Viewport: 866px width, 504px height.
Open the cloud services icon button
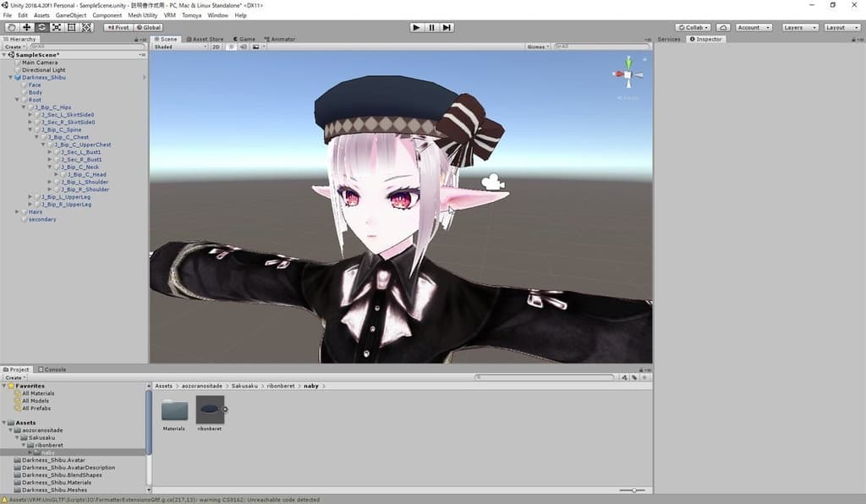click(722, 27)
